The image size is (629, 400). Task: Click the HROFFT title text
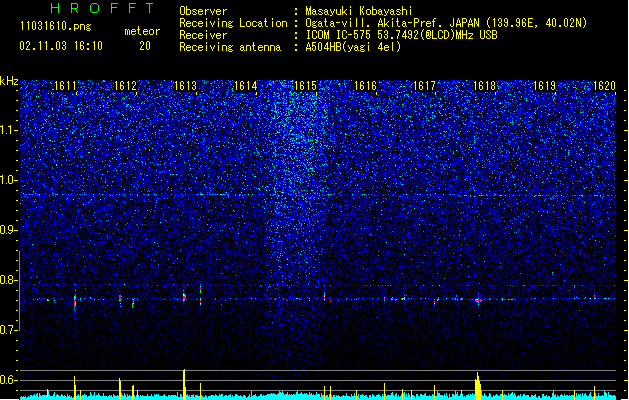tap(102, 8)
